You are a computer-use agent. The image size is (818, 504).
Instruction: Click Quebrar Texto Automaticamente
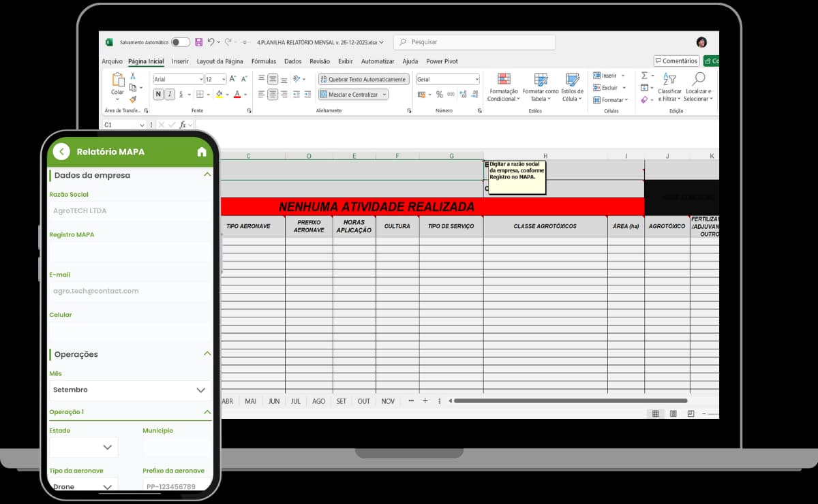363,79
